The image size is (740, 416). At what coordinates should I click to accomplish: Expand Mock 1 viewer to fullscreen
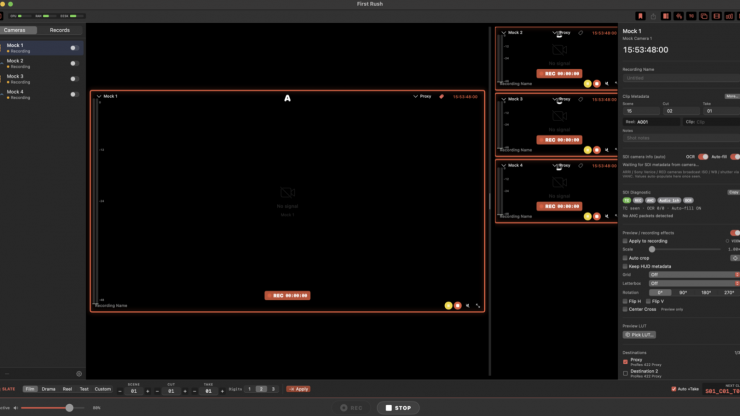(x=478, y=306)
